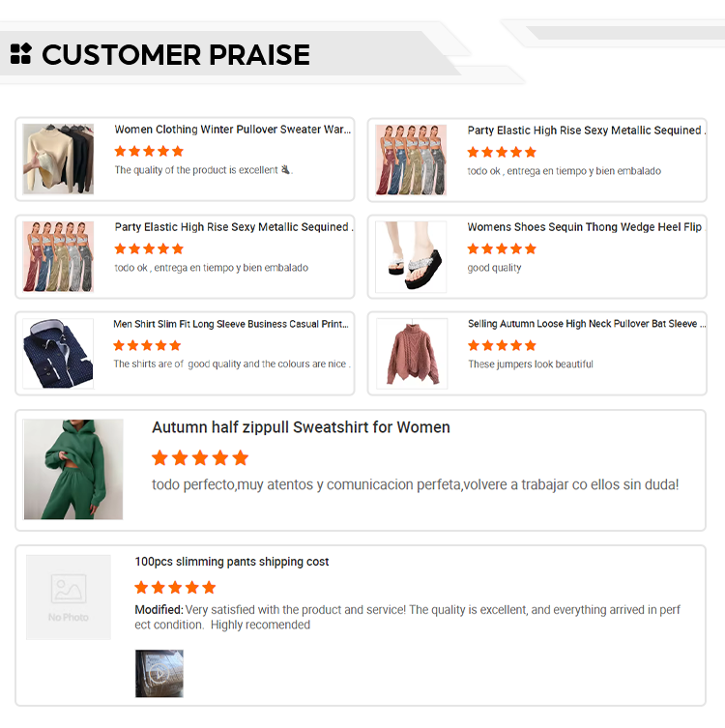725x728 pixels.
Task: Open the wedge heel flip flop thumbnail
Action: (x=411, y=257)
